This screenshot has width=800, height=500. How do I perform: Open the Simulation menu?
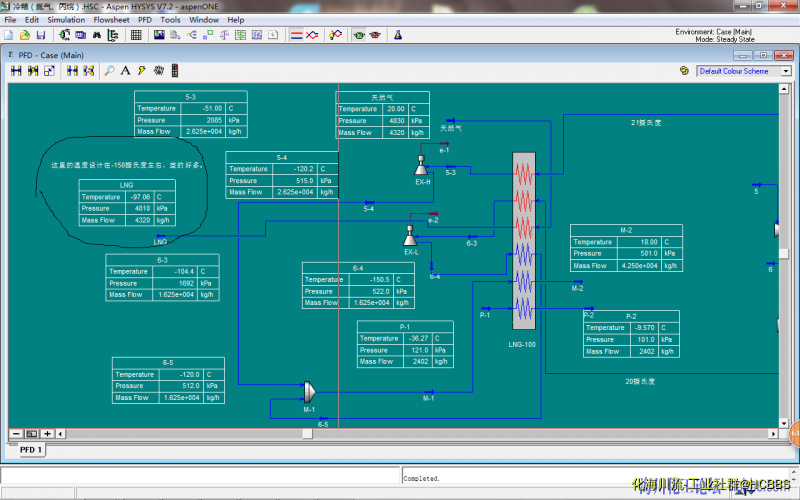(x=66, y=19)
